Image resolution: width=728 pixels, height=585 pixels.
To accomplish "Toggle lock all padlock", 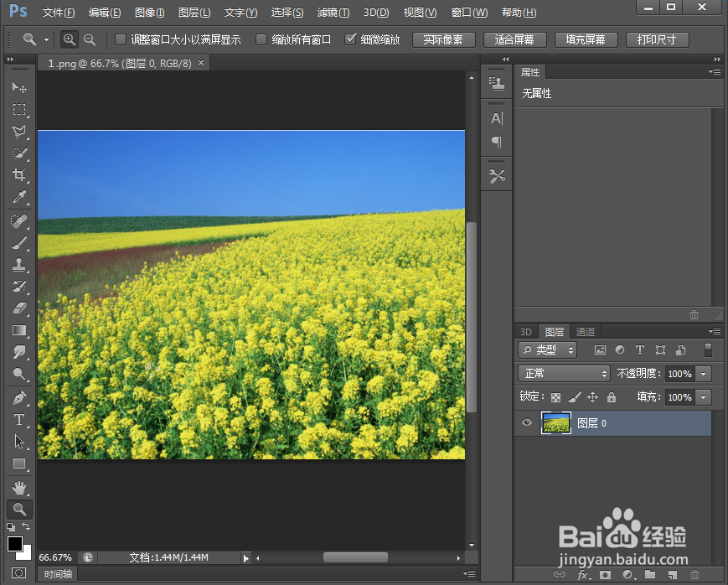I will (612, 397).
